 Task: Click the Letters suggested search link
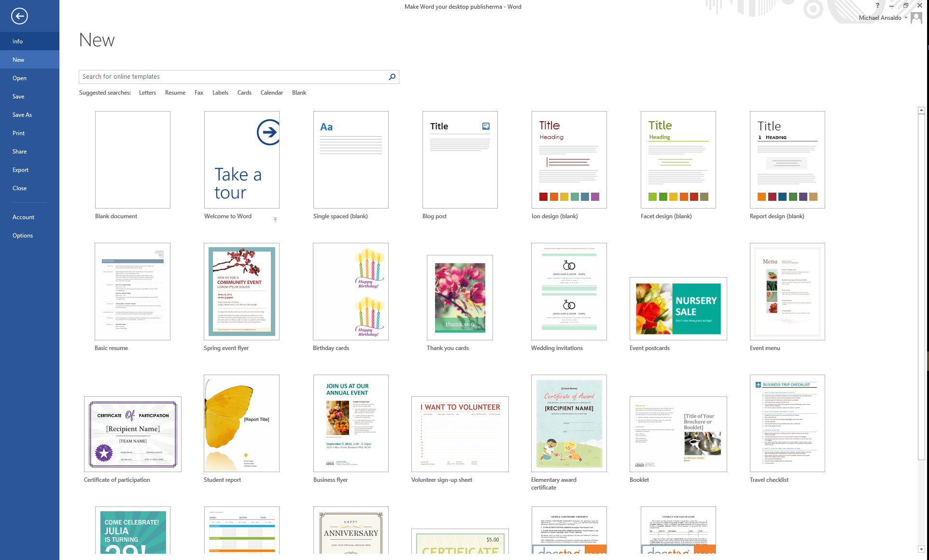147,92
